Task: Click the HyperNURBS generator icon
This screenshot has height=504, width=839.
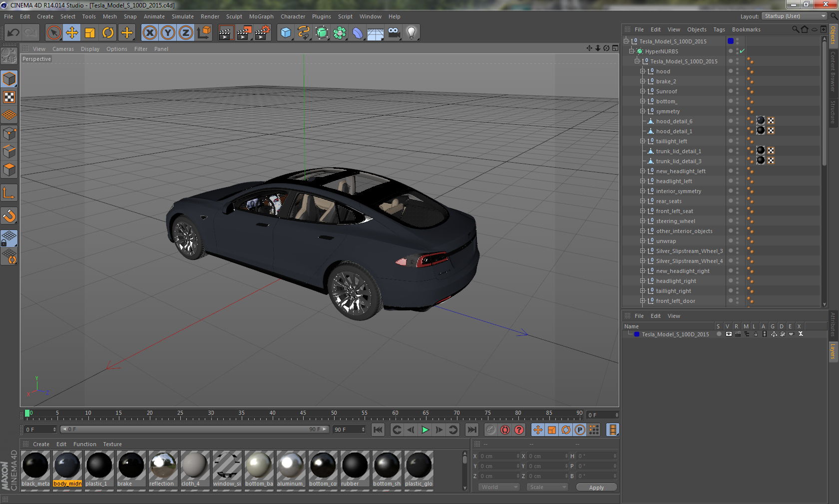Action: click(x=322, y=33)
